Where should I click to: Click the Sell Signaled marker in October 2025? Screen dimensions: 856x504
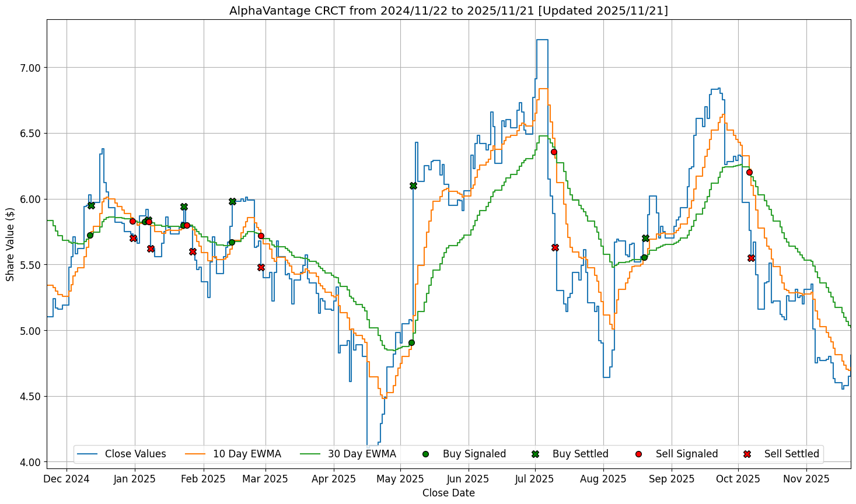(x=749, y=172)
